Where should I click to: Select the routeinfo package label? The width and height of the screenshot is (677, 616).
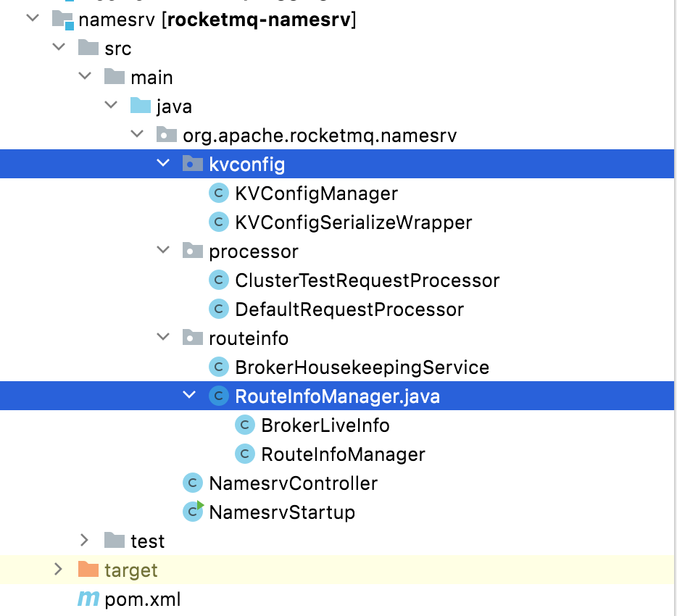tap(249, 338)
